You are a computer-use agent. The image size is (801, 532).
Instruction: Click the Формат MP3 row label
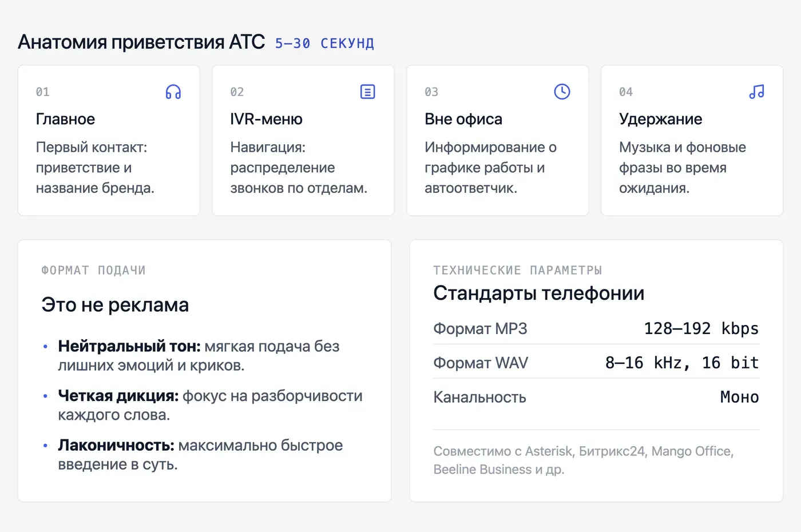pyautogui.click(x=480, y=328)
